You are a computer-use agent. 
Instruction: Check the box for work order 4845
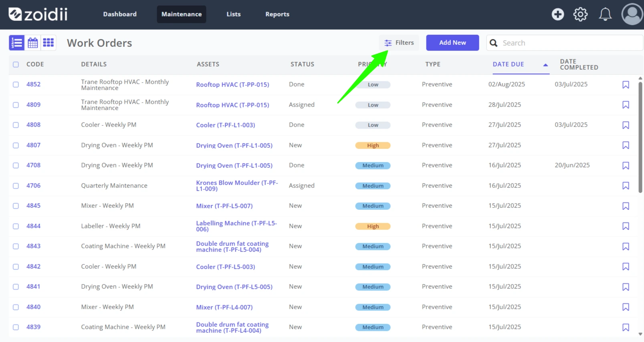tap(16, 206)
